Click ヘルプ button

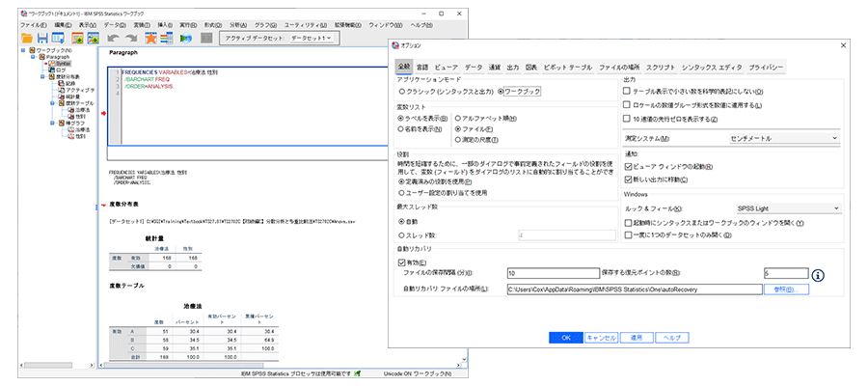[x=672, y=337]
